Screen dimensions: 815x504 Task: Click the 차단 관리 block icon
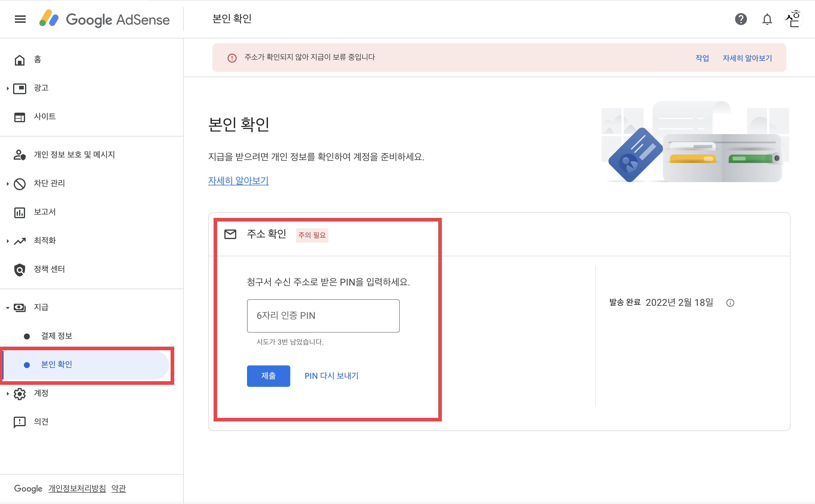pyautogui.click(x=20, y=184)
